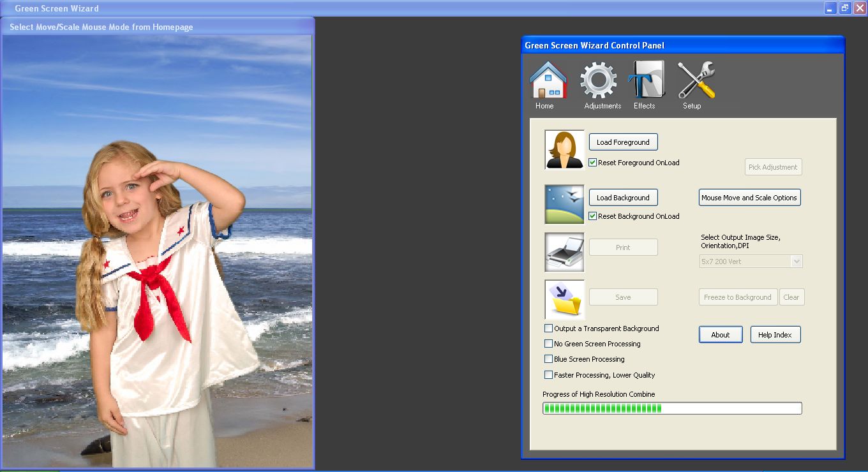Click the Clear button
868x472 pixels.
click(x=791, y=297)
